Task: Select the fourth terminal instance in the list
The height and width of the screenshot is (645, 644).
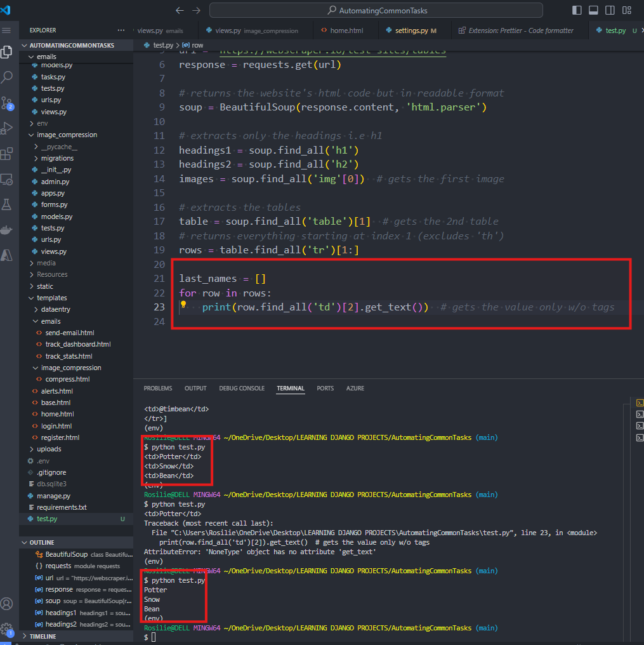Action: click(x=640, y=437)
